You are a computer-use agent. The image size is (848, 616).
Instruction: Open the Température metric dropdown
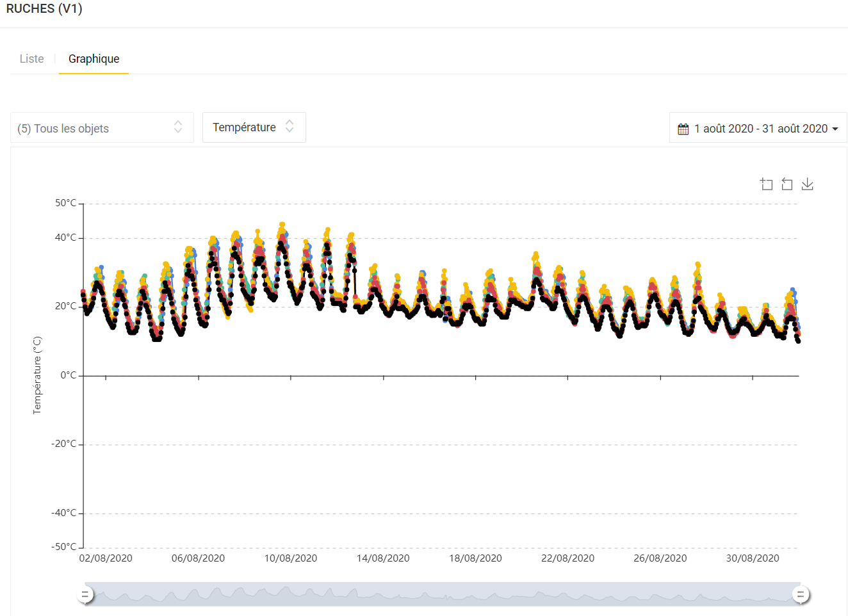(x=254, y=127)
